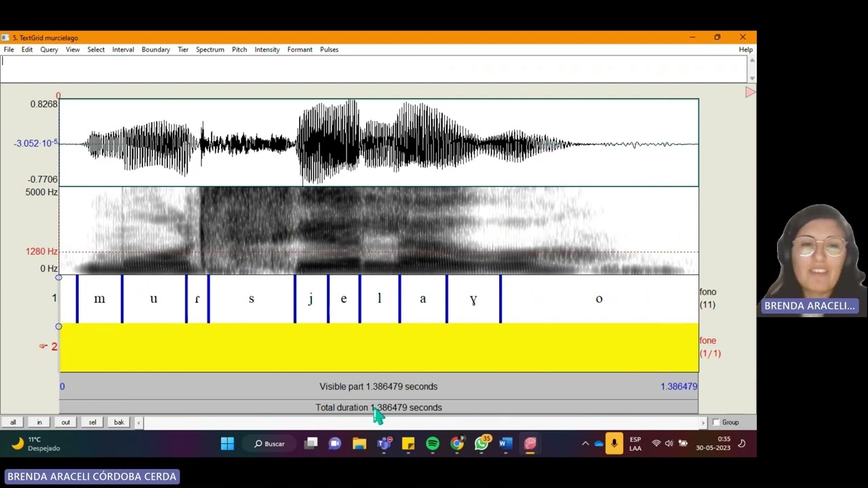Click the interval text input field
Image resolution: width=868 pixels, height=488 pixels.
(x=374, y=68)
